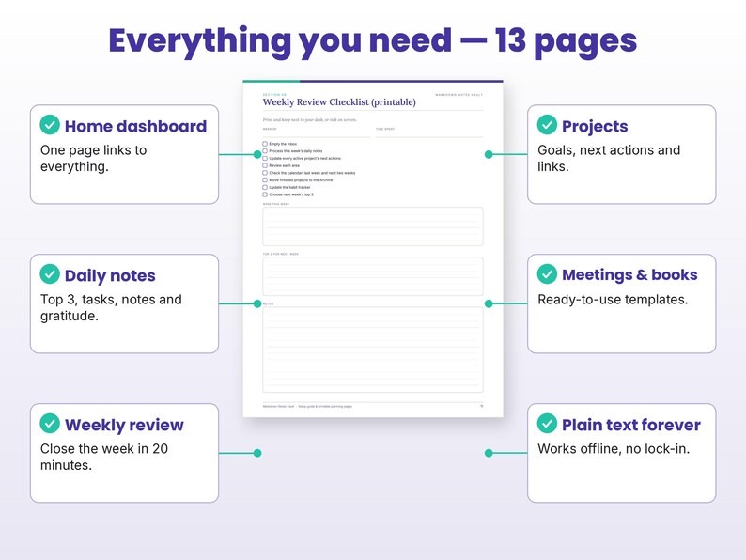Click inside the 'Wins this week' box
The width and height of the screenshot is (746, 560).
(373, 226)
